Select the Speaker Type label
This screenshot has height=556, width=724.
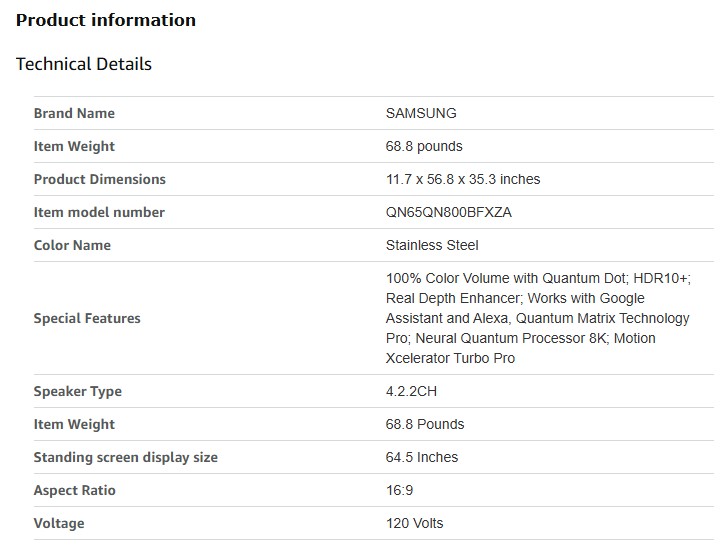coord(77,391)
